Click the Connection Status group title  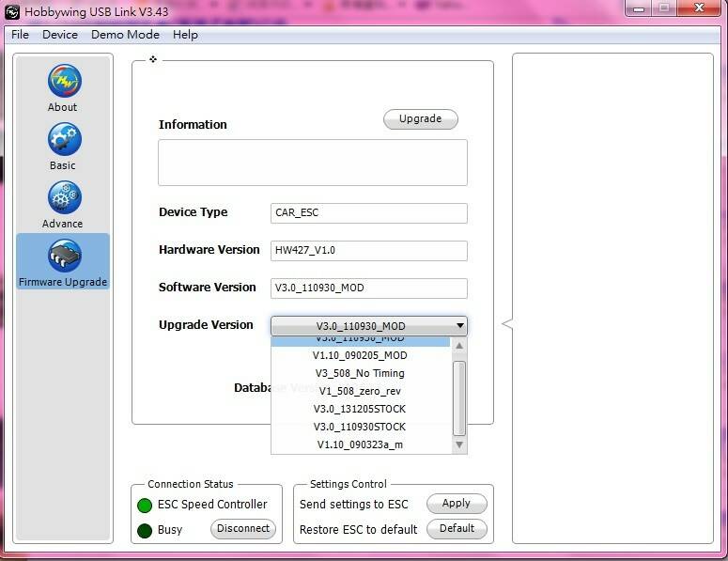(x=191, y=484)
